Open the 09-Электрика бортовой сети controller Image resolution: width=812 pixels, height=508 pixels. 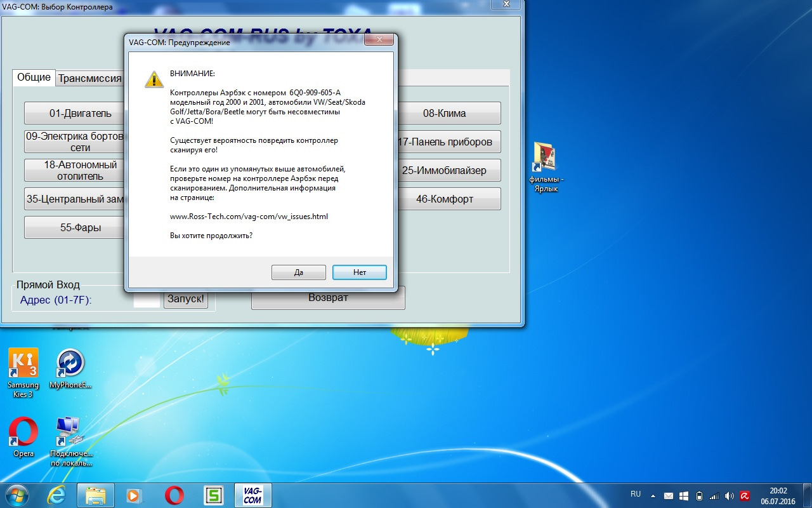pos(75,142)
